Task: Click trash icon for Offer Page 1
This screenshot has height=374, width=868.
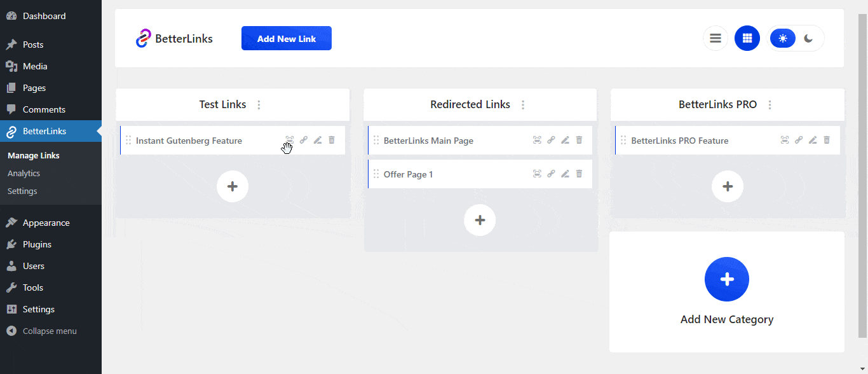Action: (579, 174)
